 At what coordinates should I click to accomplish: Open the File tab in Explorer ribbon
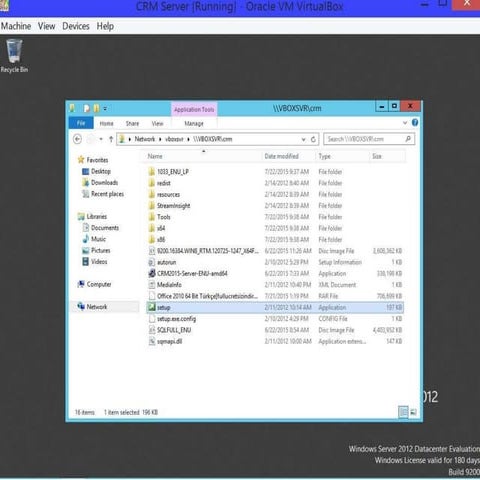click(81, 123)
